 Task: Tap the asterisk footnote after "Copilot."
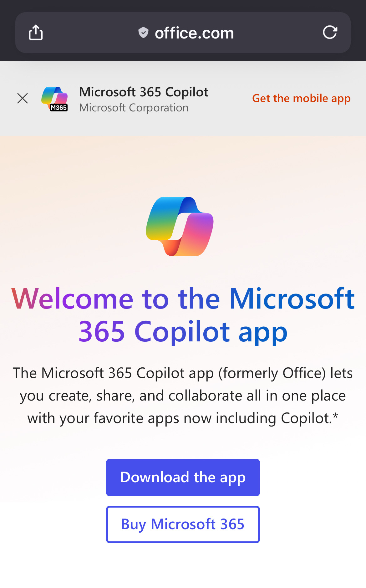click(335, 417)
